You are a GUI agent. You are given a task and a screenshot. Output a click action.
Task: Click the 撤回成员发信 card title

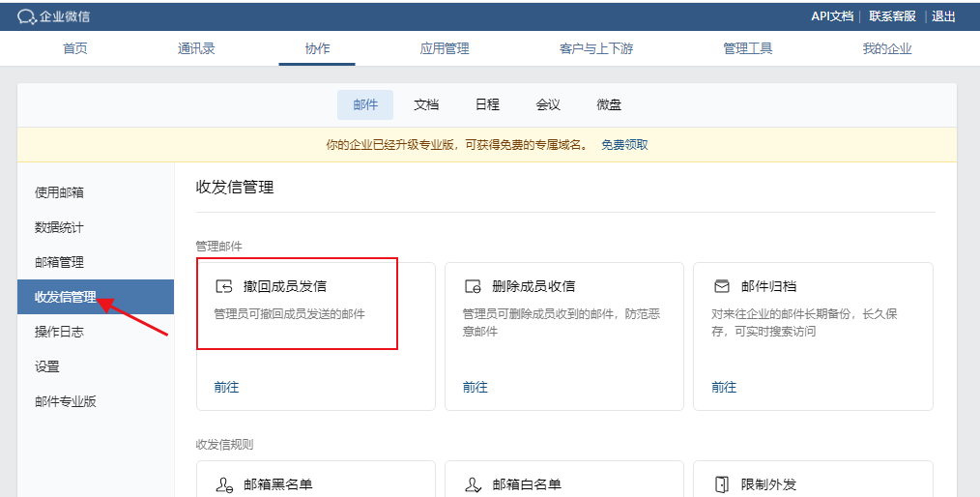[x=285, y=286]
